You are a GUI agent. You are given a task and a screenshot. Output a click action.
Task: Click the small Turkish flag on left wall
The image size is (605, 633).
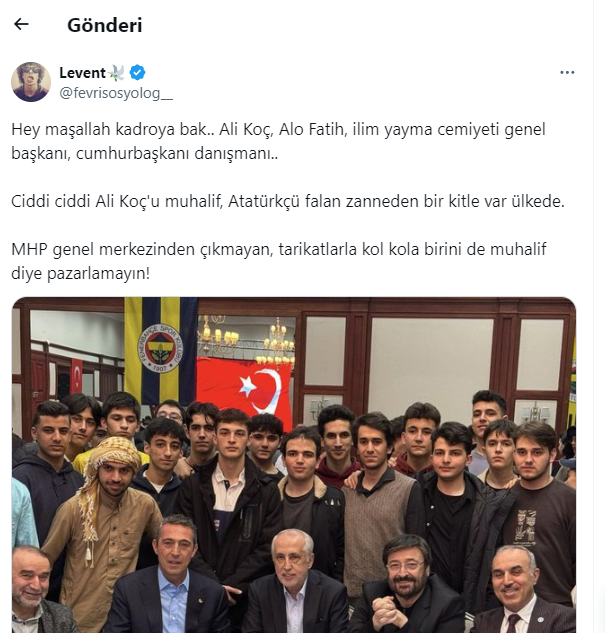point(76,376)
